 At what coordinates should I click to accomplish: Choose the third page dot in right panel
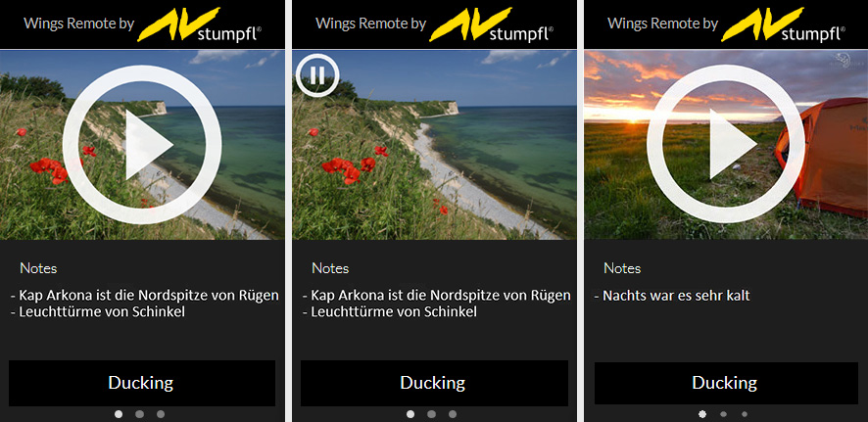point(745,414)
